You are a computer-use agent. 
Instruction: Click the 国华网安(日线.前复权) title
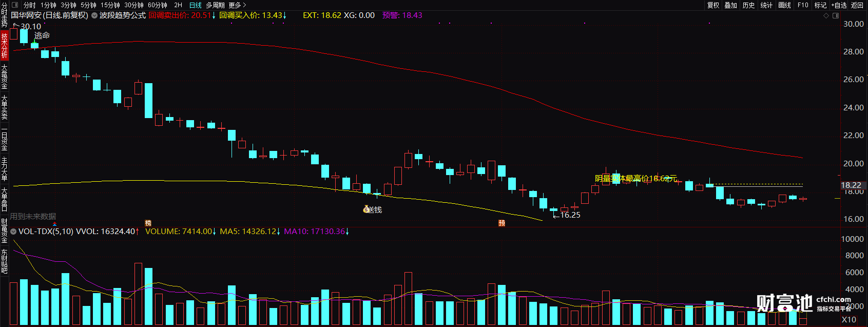point(50,15)
